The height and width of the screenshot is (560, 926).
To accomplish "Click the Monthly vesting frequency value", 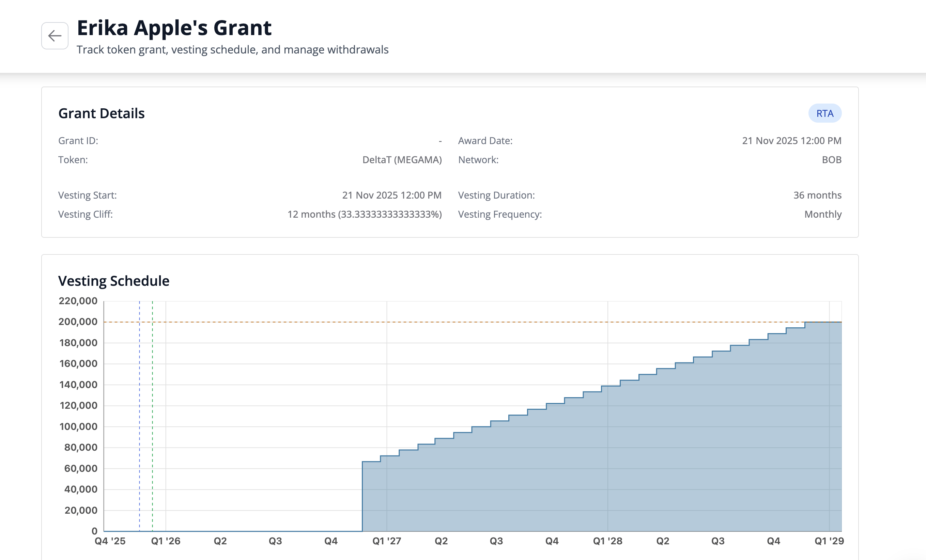I will 823,214.
